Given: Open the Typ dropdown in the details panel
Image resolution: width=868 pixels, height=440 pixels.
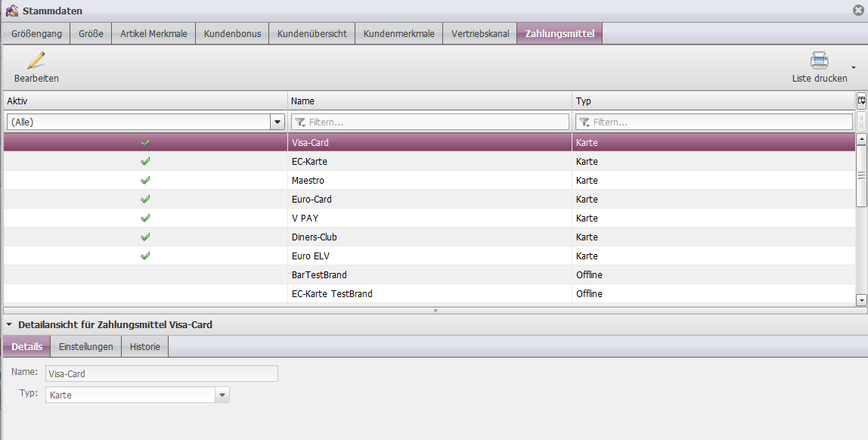Looking at the screenshot, I should pos(222,395).
